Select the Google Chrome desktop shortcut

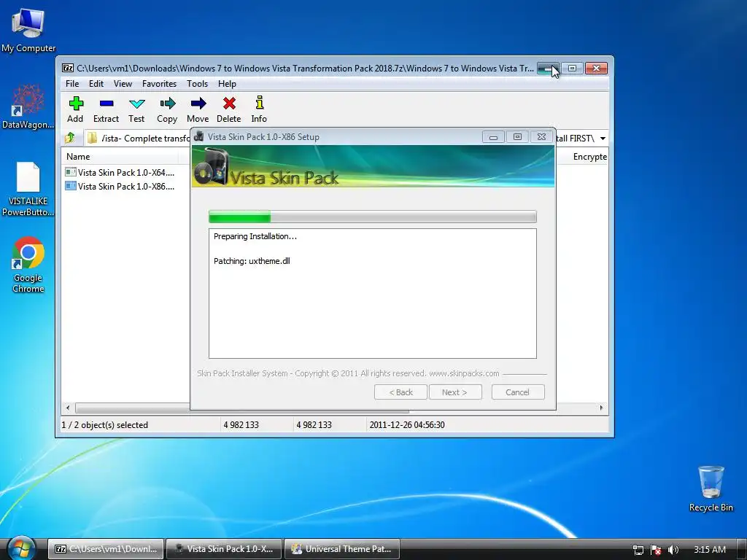pyautogui.click(x=28, y=265)
